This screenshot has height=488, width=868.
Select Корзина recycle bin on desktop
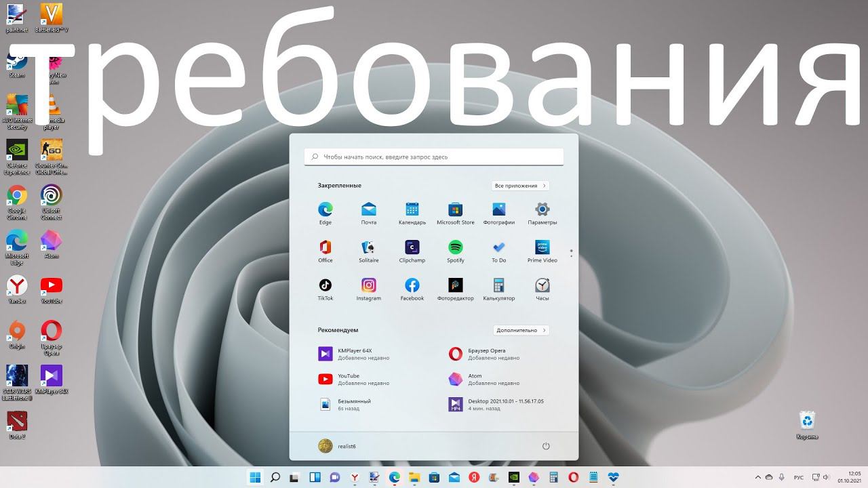[x=808, y=425]
